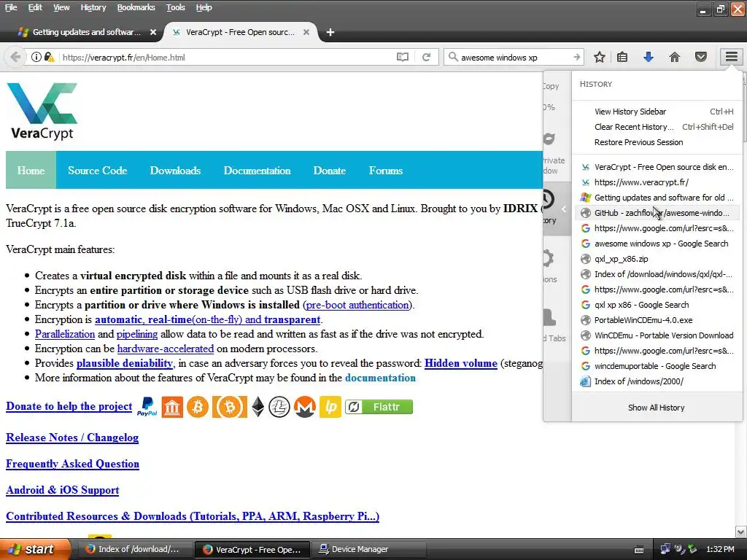
Task: Click the Liberapay donation icon
Action: click(x=330, y=407)
